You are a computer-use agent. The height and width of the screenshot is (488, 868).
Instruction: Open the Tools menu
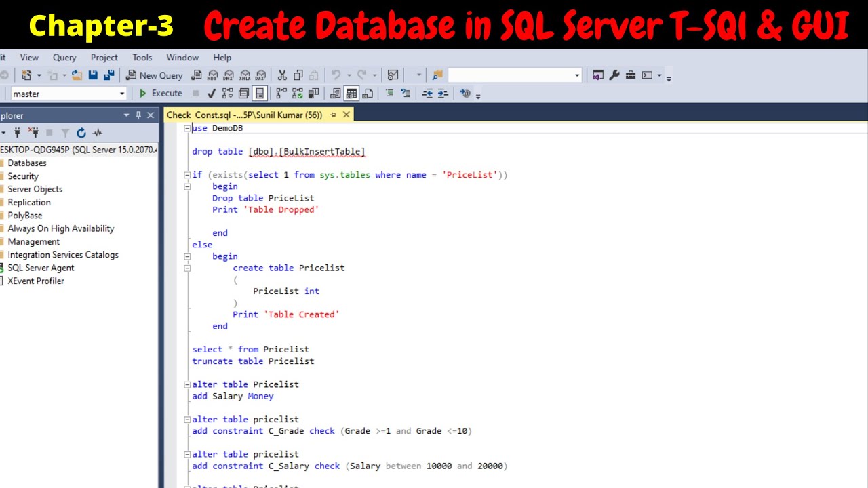[142, 58]
